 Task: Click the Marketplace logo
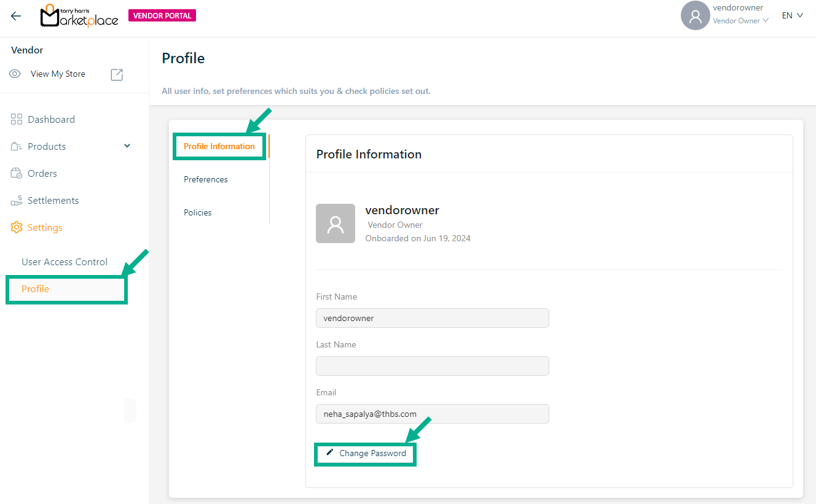tap(79, 17)
